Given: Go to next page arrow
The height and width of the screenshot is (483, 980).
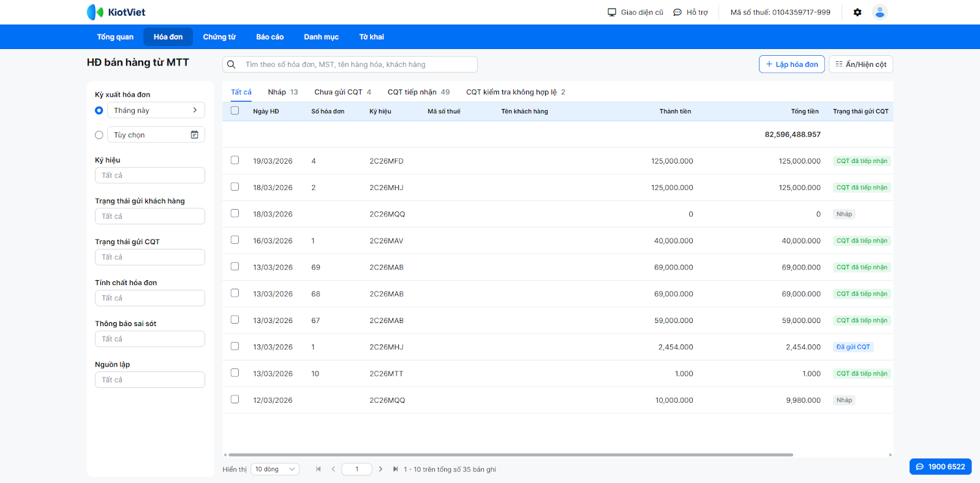Looking at the screenshot, I should click(380, 469).
